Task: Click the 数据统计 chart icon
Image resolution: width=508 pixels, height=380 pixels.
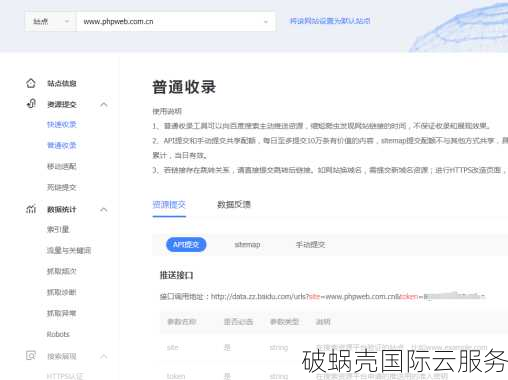Action: [x=31, y=209]
